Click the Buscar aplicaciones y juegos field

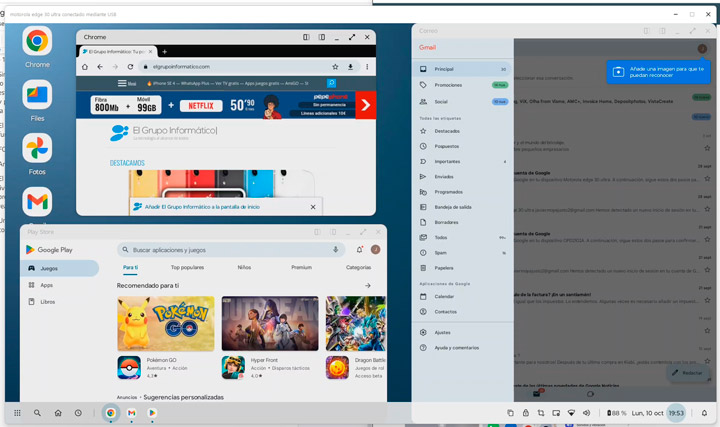tap(231, 250)
